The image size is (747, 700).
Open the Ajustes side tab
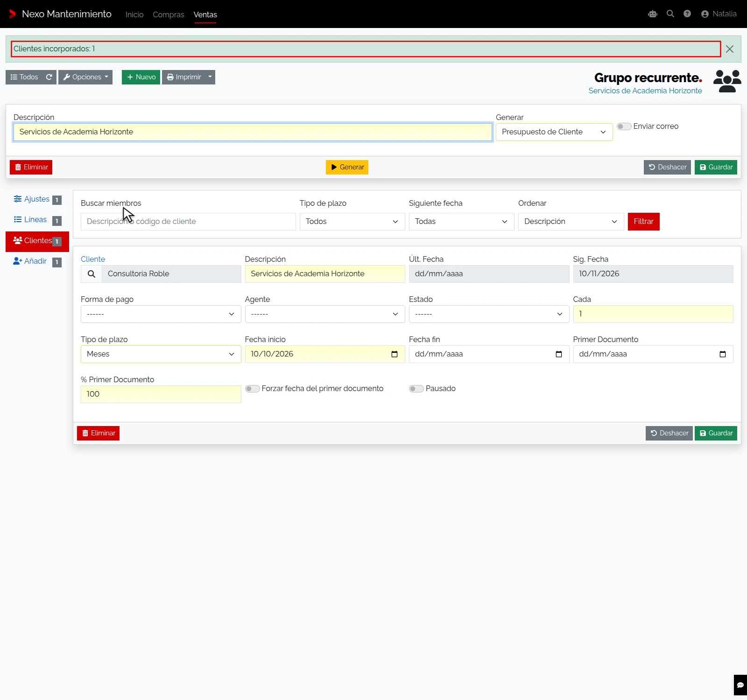click(x=37, y=199)
